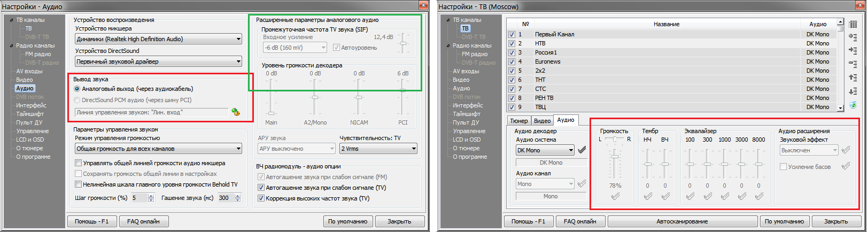The image size is (868, 232).
Task: Open Аудио система DK Mono dropdown
Action: [x=571, y=150]
